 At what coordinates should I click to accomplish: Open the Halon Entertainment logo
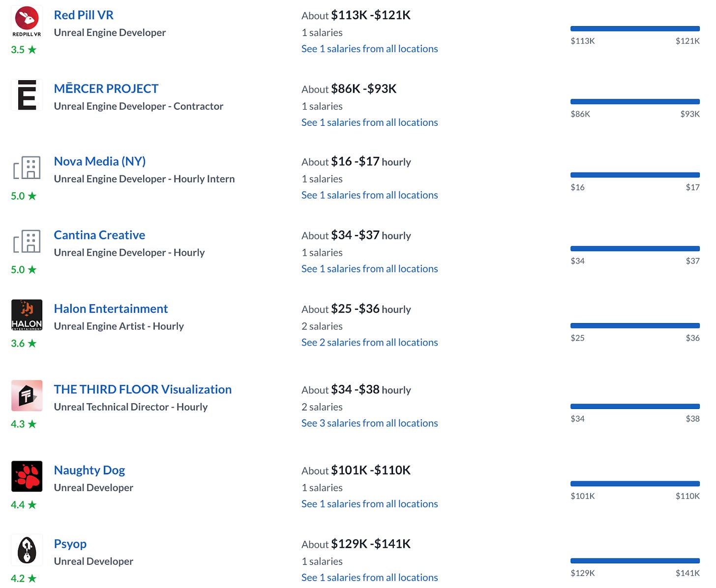click(x=27, y=315)
